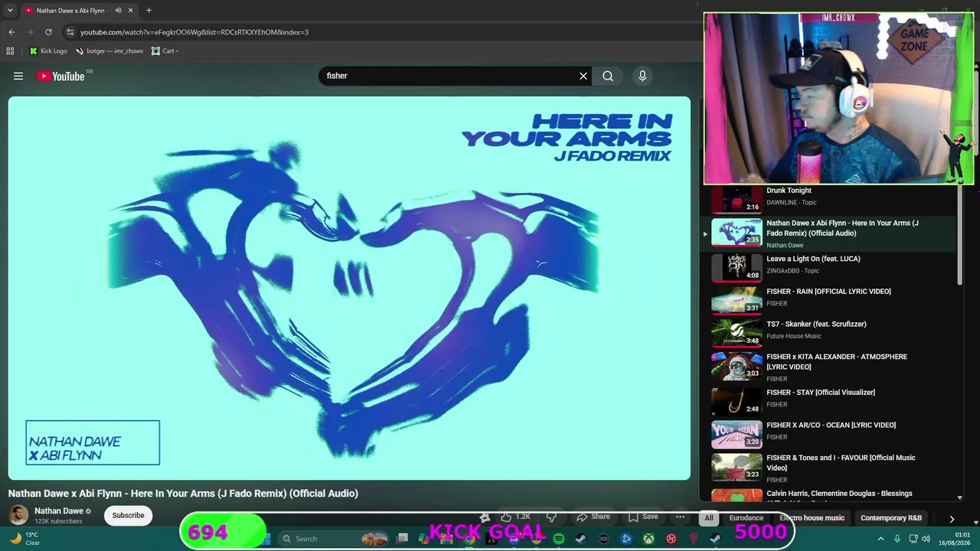Run the search with the magnifier button
This screenshot has height=551, width=980.
[608, 76]
